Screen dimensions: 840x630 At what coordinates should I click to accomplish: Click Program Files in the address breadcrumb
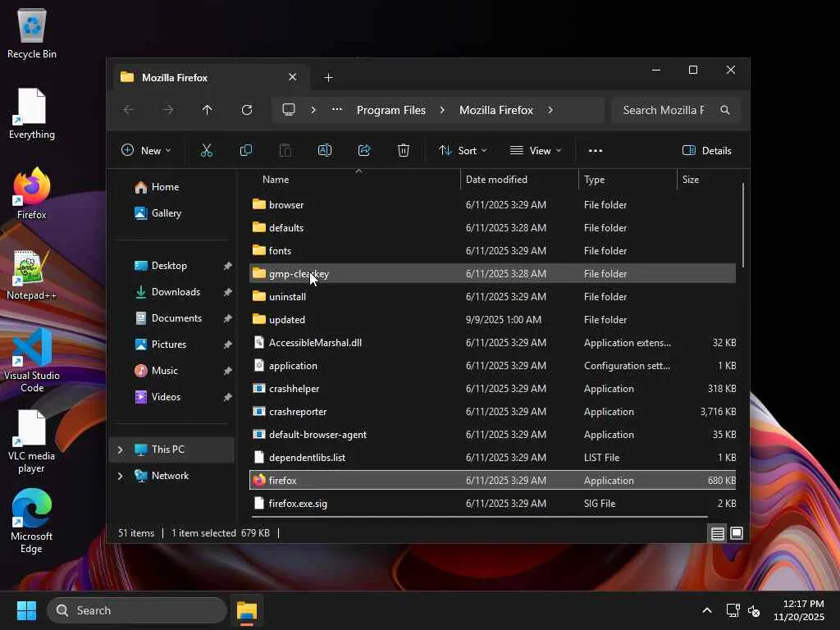coord(390,110)
